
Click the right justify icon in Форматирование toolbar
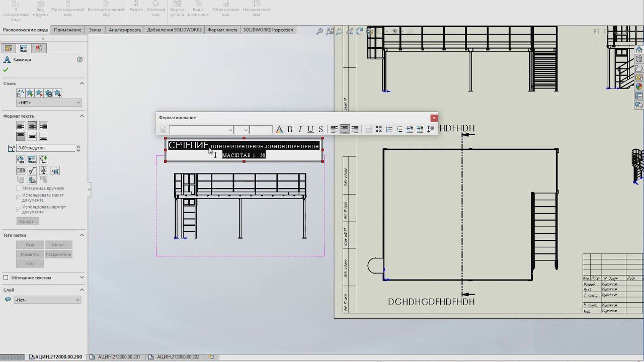(x=355, y=130)
